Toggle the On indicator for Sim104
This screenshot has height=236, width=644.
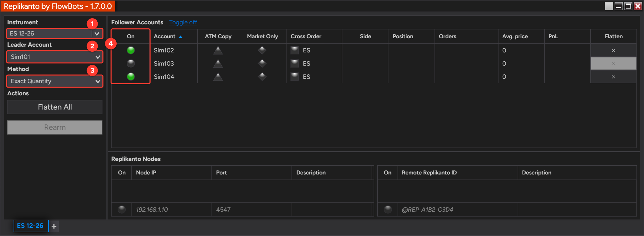(x=131, y=77)
